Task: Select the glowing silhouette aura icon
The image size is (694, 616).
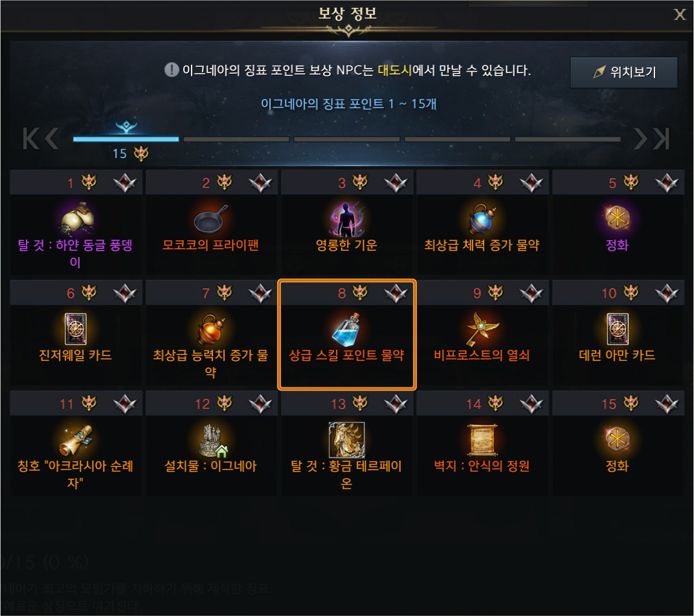Action: tap(346, 219)
